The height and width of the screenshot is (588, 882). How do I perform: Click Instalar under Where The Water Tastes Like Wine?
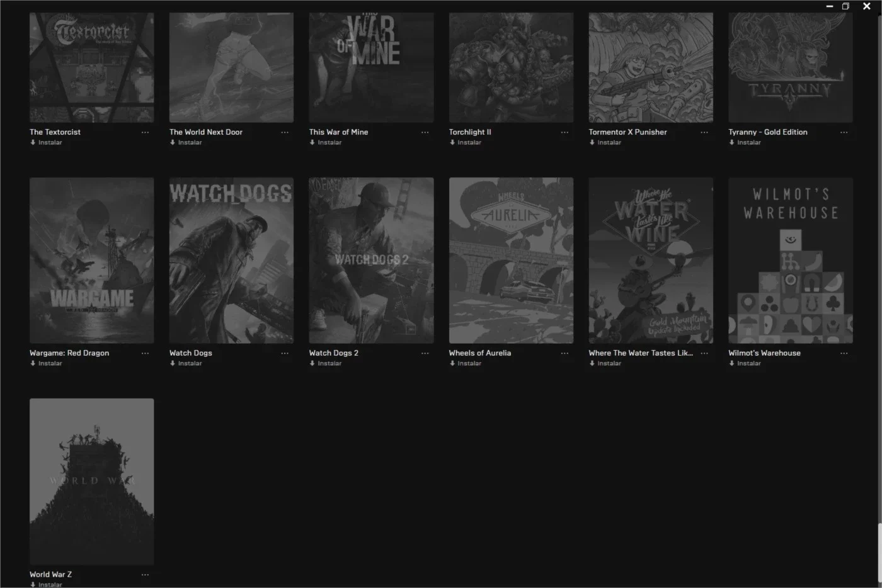pos(605,363)
